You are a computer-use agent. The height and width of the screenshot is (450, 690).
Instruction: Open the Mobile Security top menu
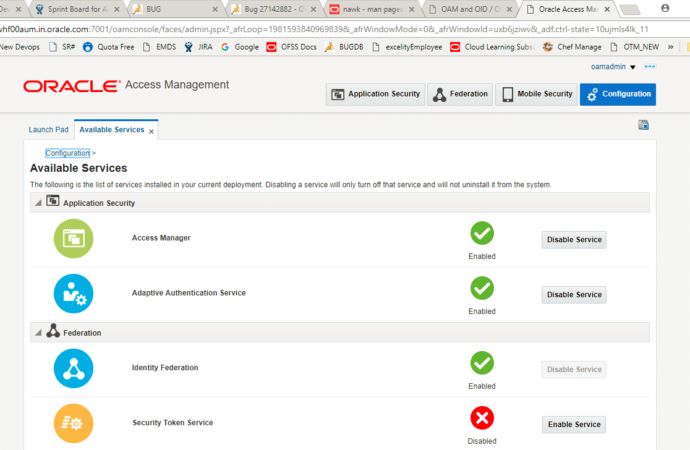pyautogui.click(x=536, y=94)
